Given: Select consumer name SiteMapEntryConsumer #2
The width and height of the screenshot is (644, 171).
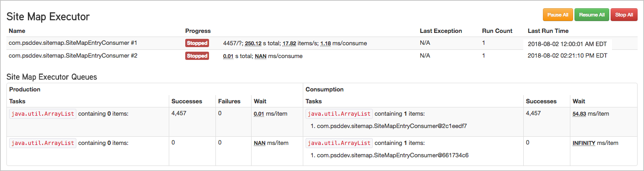Looking at the screenshot, I should [x=73, y=56].
